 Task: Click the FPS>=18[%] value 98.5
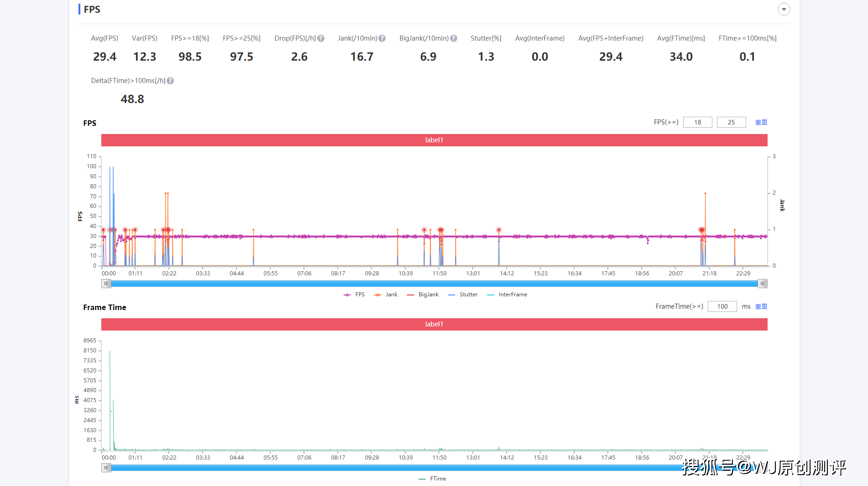click(x=190, y=57)
